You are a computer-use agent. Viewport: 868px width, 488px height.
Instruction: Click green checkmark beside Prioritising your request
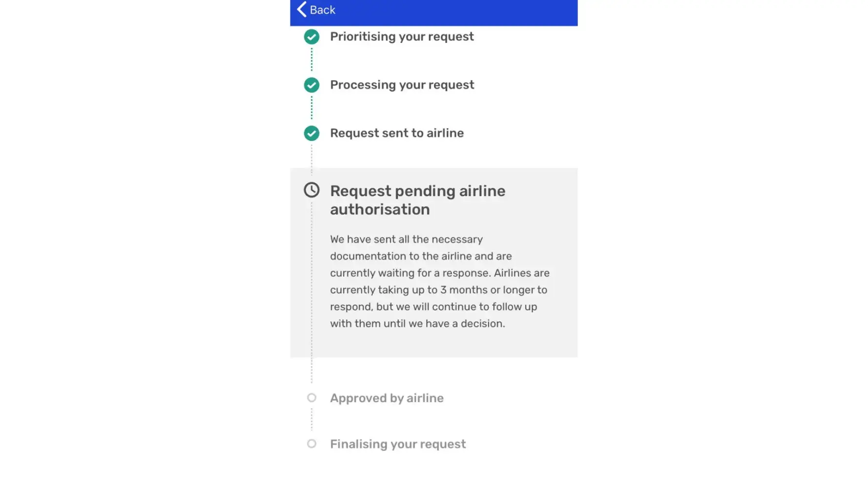coord(311,37)
